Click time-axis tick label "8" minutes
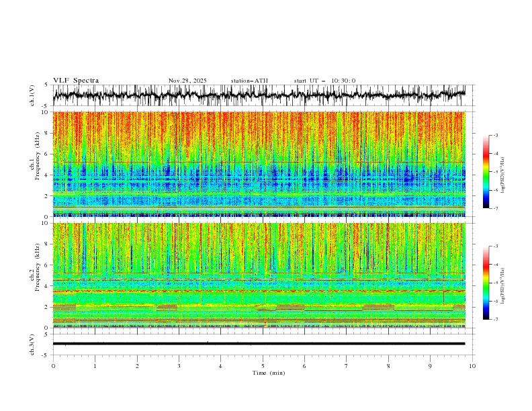532x411 pixels. 388,366
